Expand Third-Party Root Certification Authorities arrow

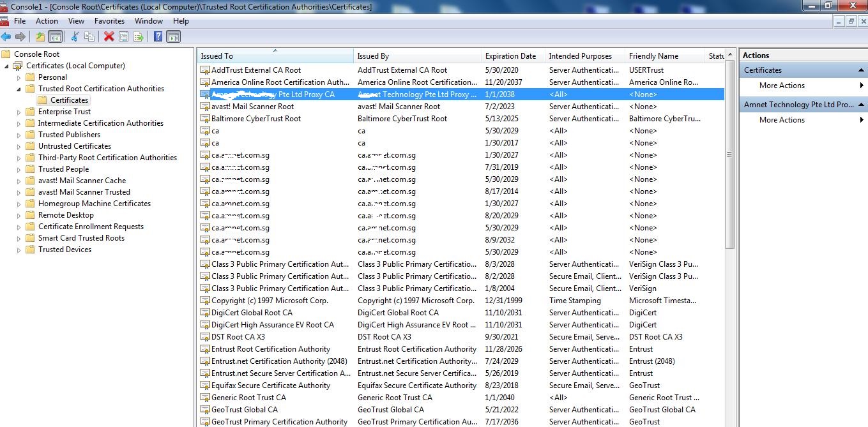coord(19,158)
